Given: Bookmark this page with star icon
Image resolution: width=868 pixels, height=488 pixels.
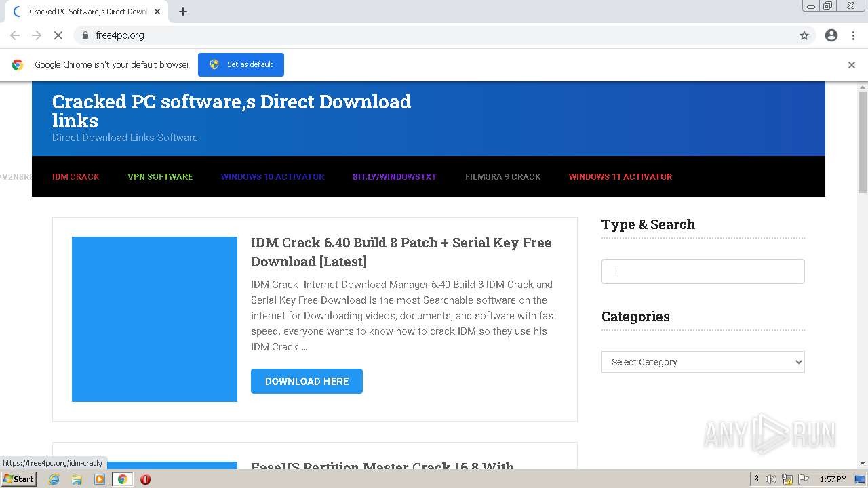Looking at the screenshot, I should click(804, 35).
